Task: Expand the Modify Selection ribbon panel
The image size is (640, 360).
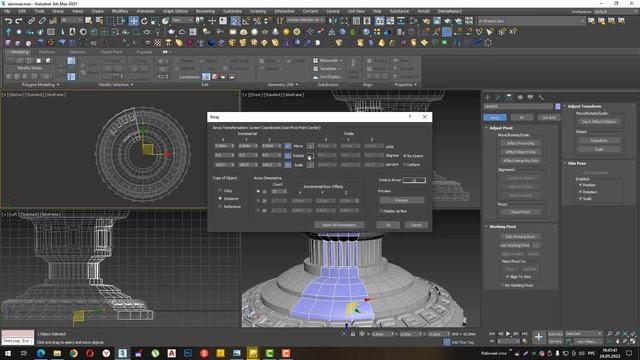Action: [116, 84]
